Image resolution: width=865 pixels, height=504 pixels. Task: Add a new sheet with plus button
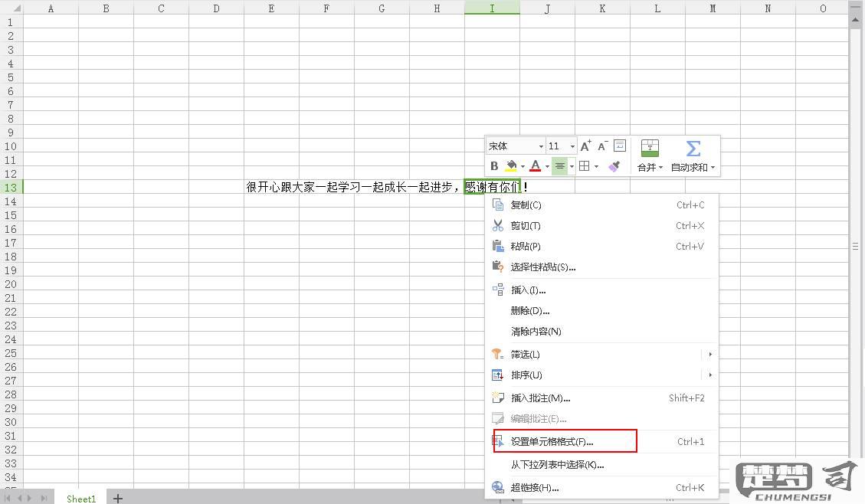click(x=117, y=499)
